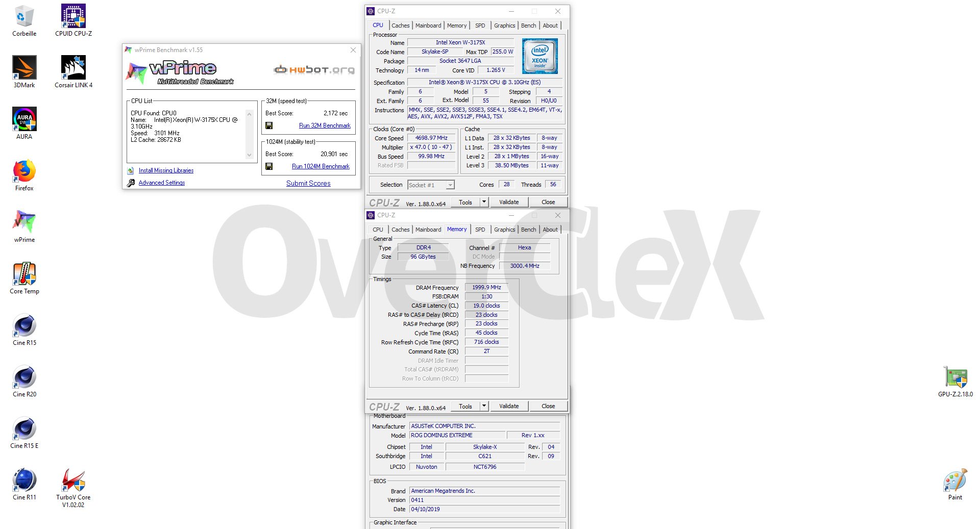Open Advanced Settings link in wPrime
Viewport: 980px width, 529px height.
click(x=162, y=183)
